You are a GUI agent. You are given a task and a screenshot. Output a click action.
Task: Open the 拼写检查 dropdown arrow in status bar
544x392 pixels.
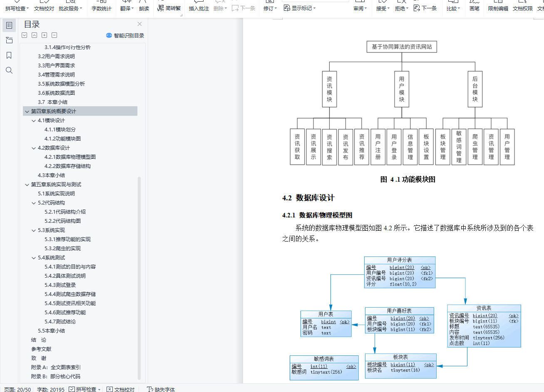99,390
